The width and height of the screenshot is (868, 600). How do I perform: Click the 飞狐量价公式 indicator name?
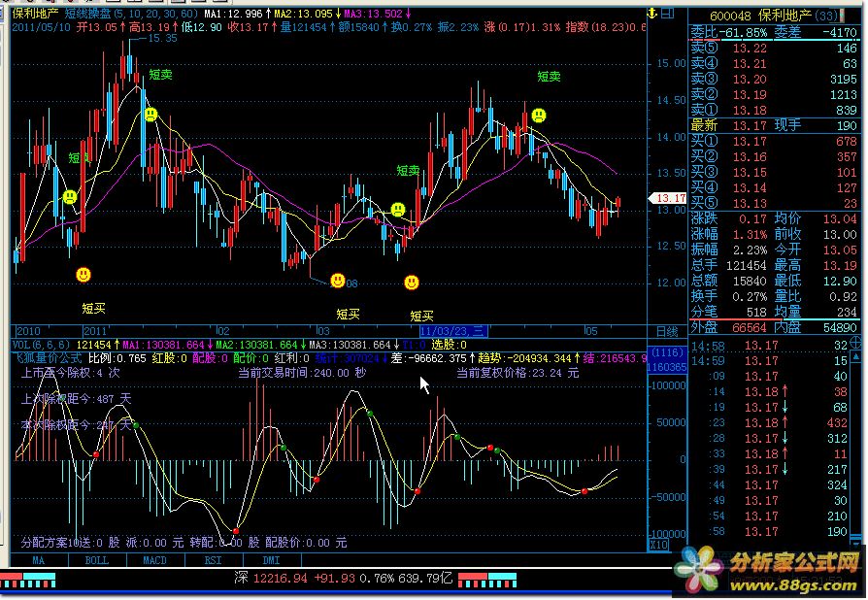point(49,358)
